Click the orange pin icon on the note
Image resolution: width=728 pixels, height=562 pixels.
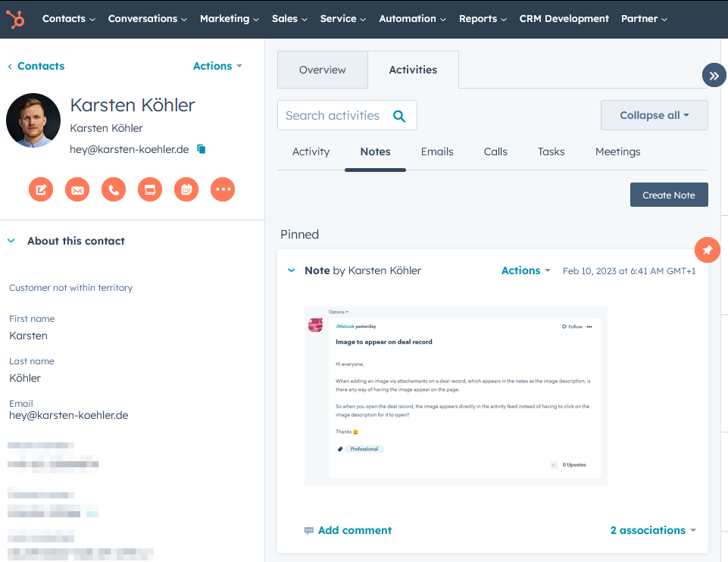coord(707,249)
